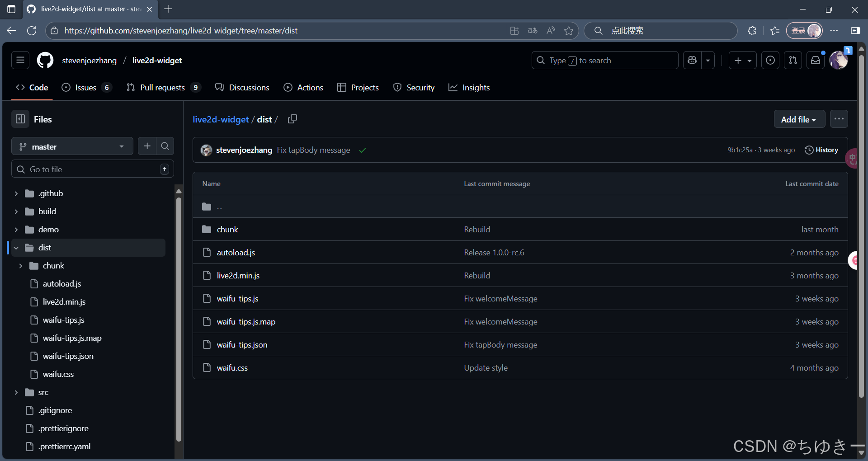Open .prettierignore in the file tree
The height and width of the screenshot is (461, 868).
point(63,428)
